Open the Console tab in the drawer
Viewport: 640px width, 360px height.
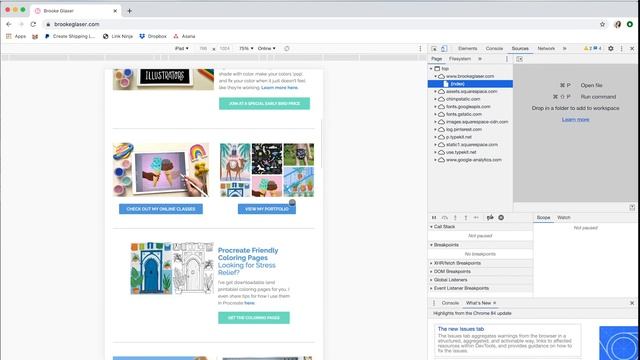tap(450, 303)
